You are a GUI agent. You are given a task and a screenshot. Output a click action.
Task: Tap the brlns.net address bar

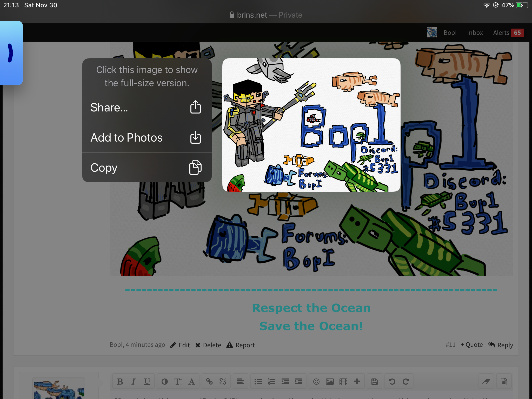[x=266, y=15]
